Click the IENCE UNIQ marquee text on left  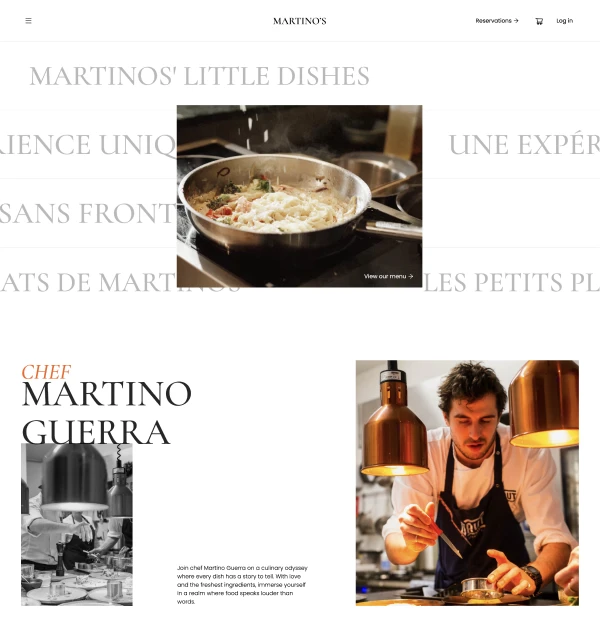tap(88, 145)
